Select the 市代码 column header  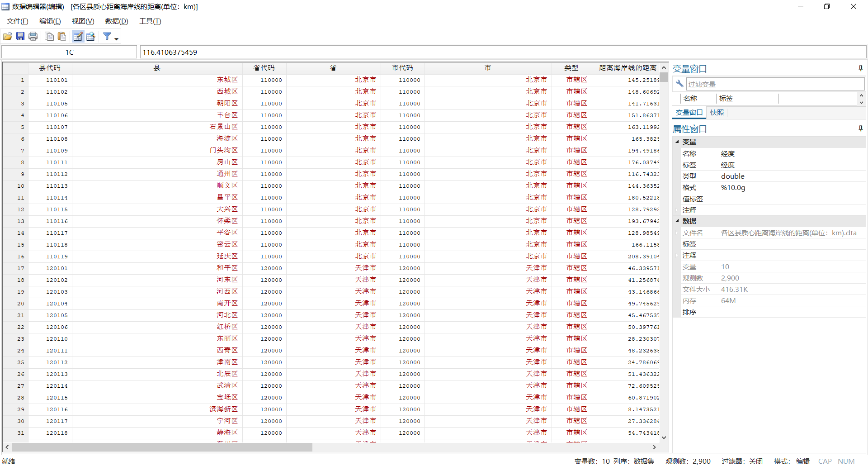pyautogui.click(x=402, y=68)
